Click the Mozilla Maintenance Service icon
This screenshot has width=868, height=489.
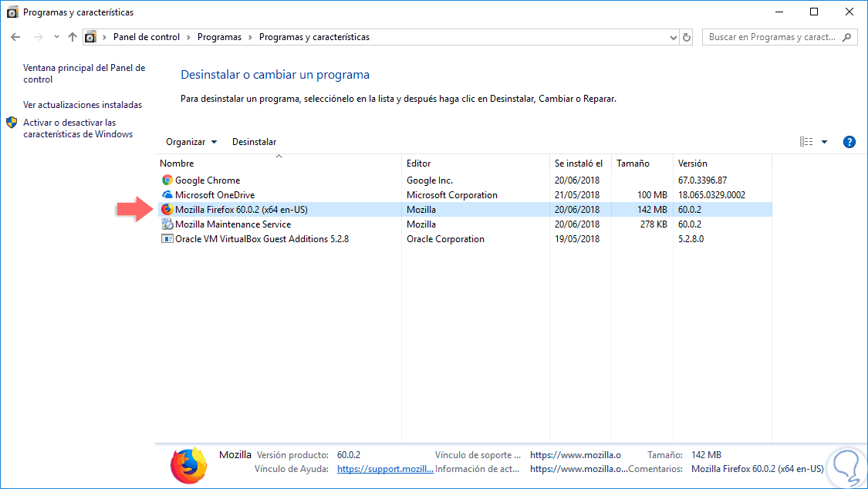point(167,224)
